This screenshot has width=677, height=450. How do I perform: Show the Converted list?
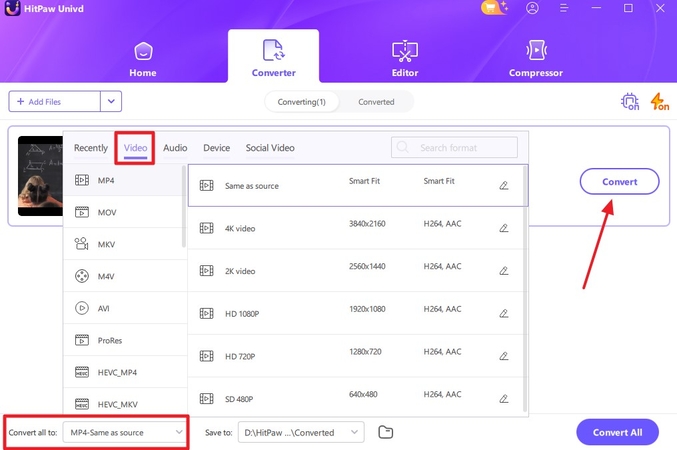pos(376,102)
